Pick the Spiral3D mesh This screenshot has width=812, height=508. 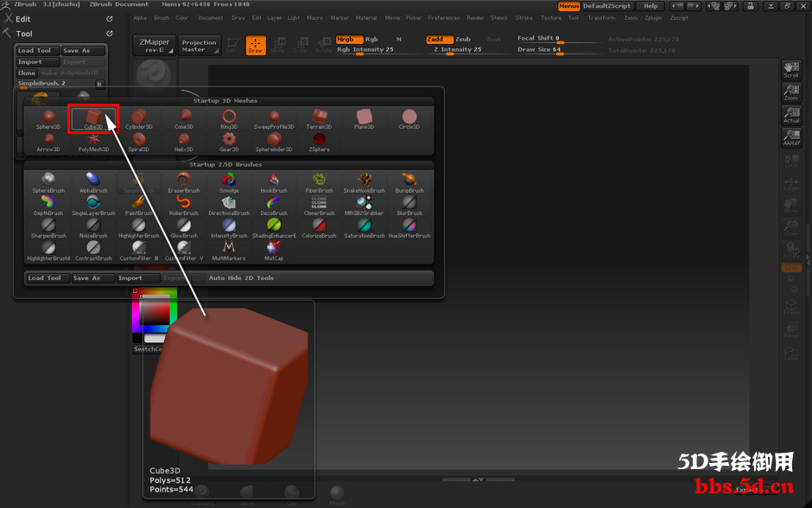[139, 142]
